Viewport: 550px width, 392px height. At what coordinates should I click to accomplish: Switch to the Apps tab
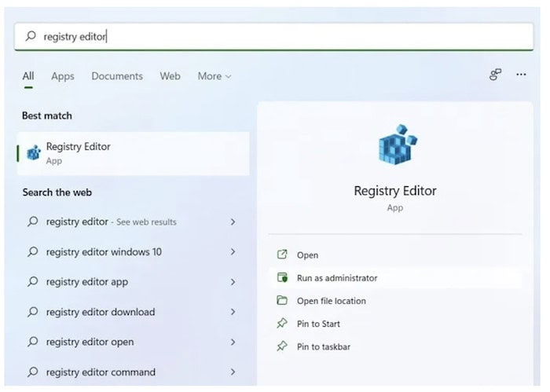63,76
